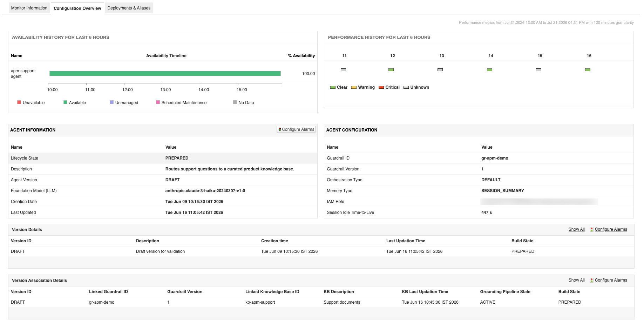Click Linked Guardrail ID column header
This screenshot has height=324, width=644.
pos(108,292)
